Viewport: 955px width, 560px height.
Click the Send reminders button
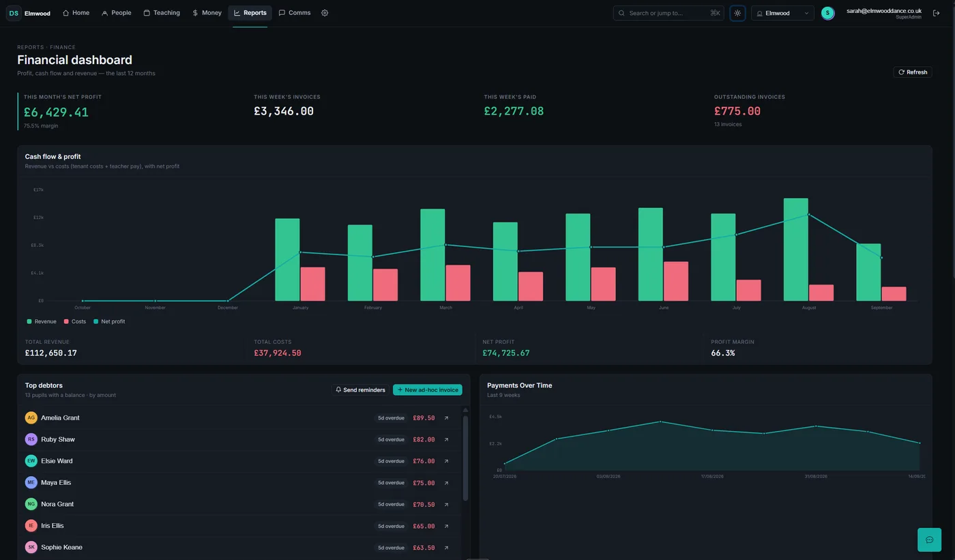[361, 390]
